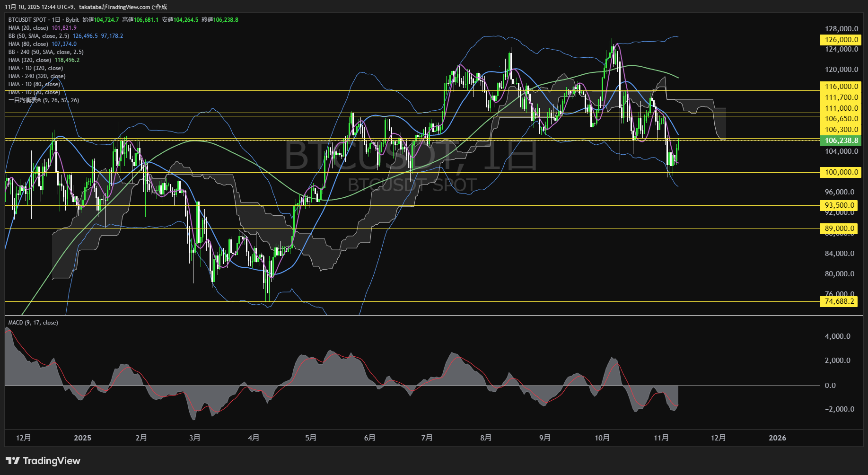868x475 pixels.
Task: Select the BB (50, SMA, close, 2.5) legend
Action: pos(39,36)
